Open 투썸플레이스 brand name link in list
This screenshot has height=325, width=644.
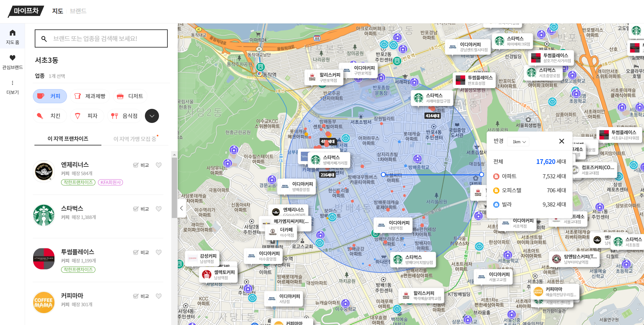click(x=78, y=252)
